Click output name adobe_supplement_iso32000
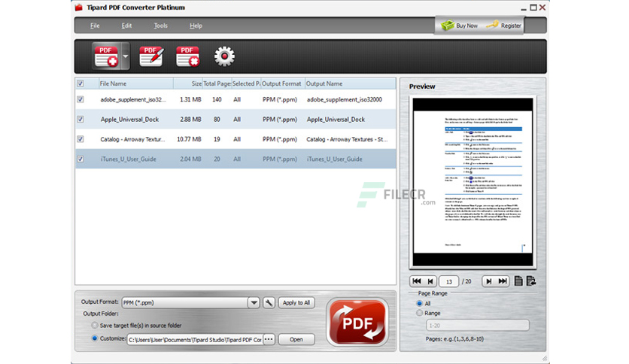 point(344,99)
